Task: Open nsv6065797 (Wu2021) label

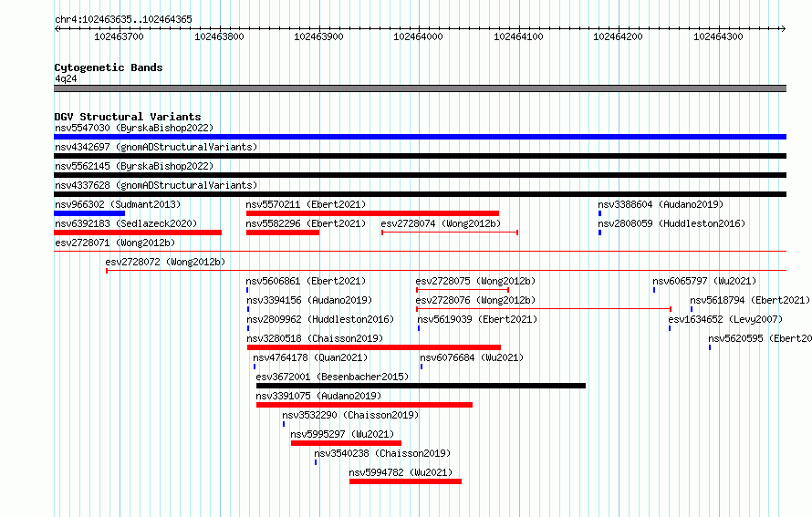Action: (704, 281)
